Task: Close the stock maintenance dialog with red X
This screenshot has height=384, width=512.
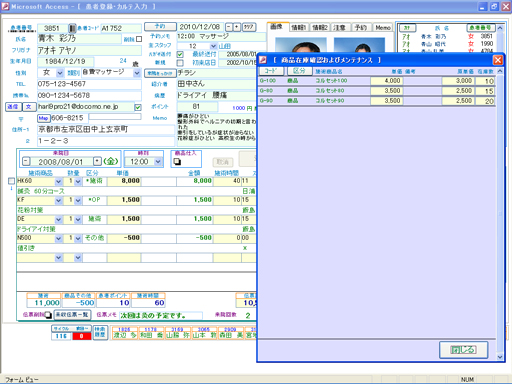Action: (x=498, y=60)
